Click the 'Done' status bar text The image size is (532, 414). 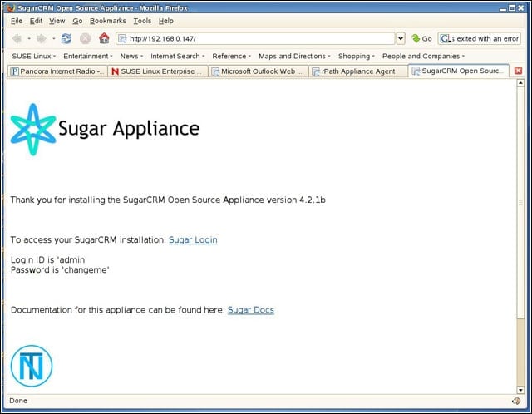18,401
